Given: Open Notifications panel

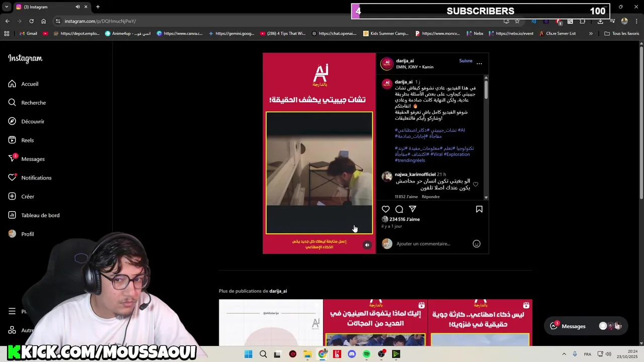Looking at the screenshot, I should pyautogui.click(x=30, y=178).
